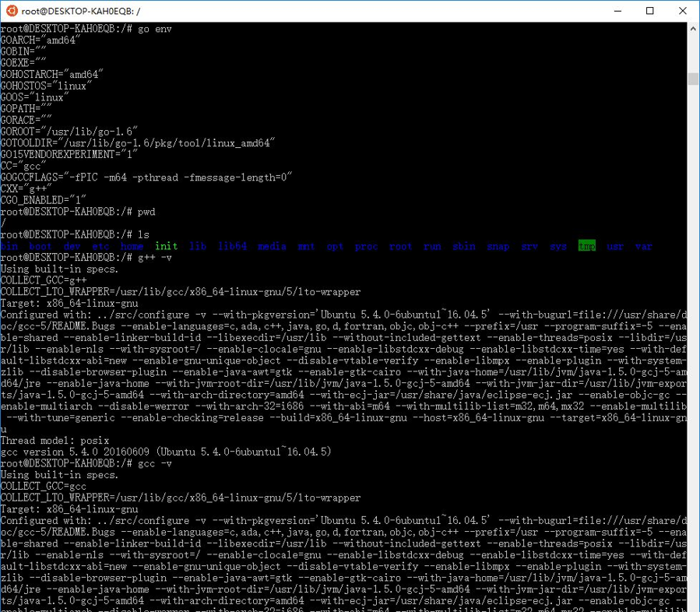Click the GOTOOLDIR line

coord(138,142)
